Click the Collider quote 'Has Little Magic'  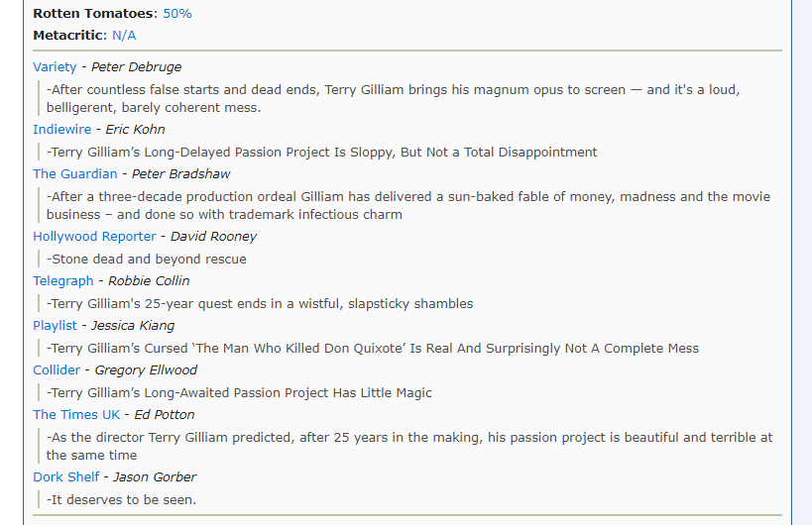(239, 393)
